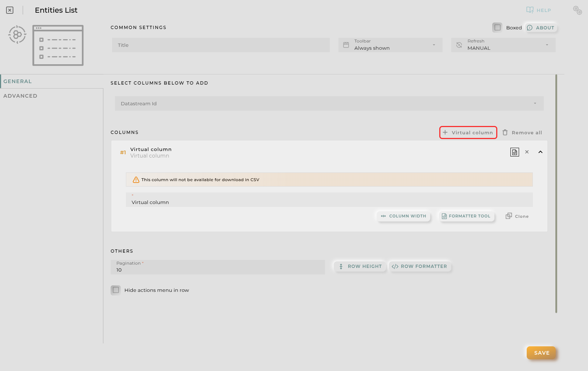Screen dimensions: 588x371
Task: Switch to the Advanced tab
Action: click(20, 96)
